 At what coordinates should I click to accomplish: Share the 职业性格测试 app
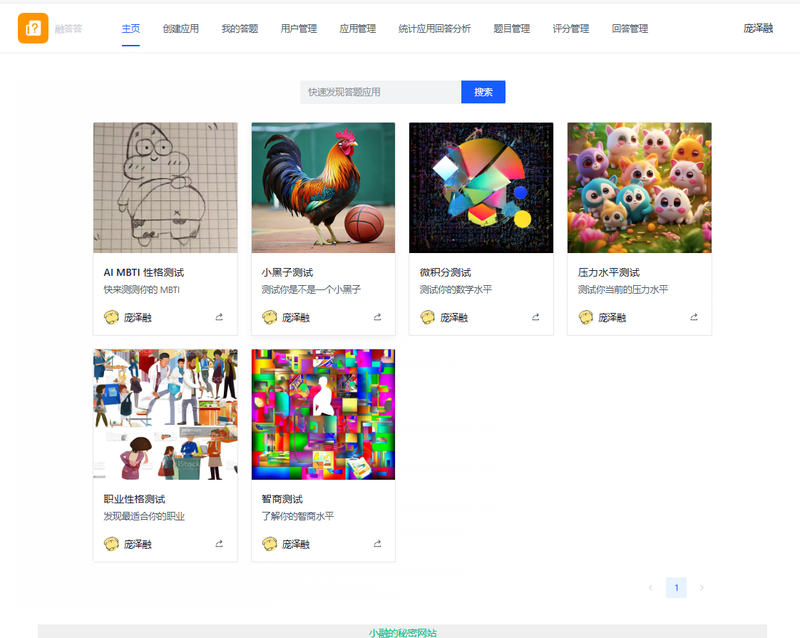pos(219,544)
